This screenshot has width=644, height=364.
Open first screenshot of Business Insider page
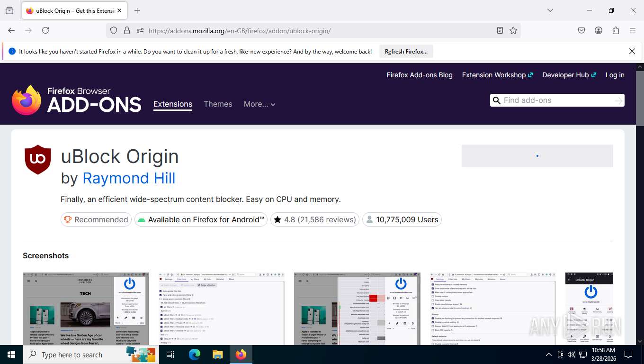tap(86, 309)
